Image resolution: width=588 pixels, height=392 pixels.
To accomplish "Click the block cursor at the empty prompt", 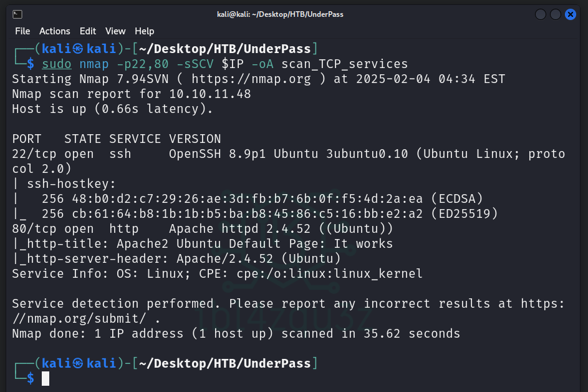I will (x=46, y=378).
